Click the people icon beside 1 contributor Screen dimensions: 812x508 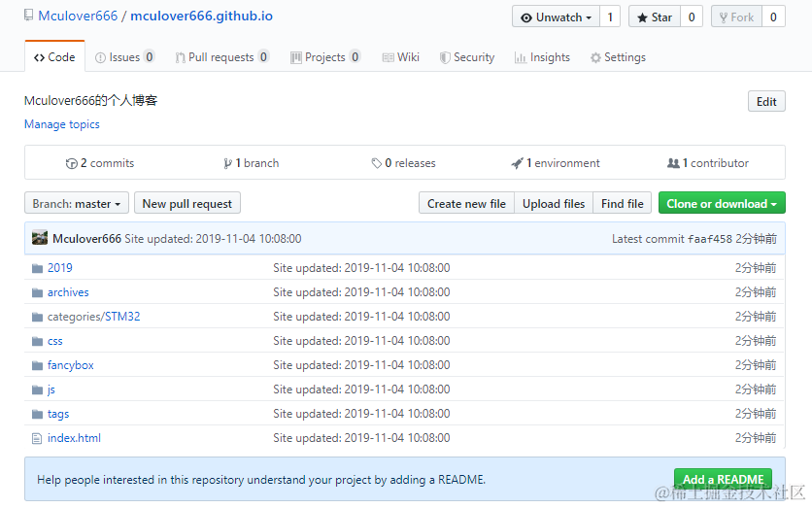673,163
